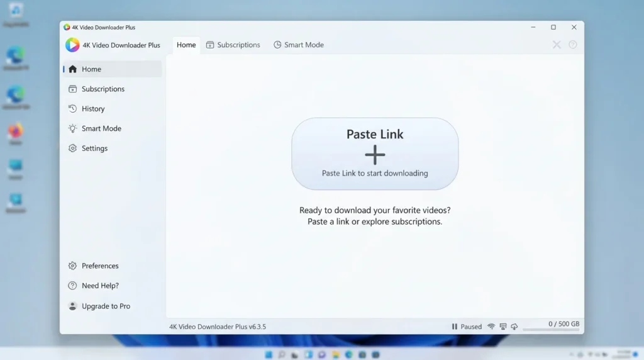
Task: Click the Preferences gear icon in sidebar
Action: (x=73, y=266)
